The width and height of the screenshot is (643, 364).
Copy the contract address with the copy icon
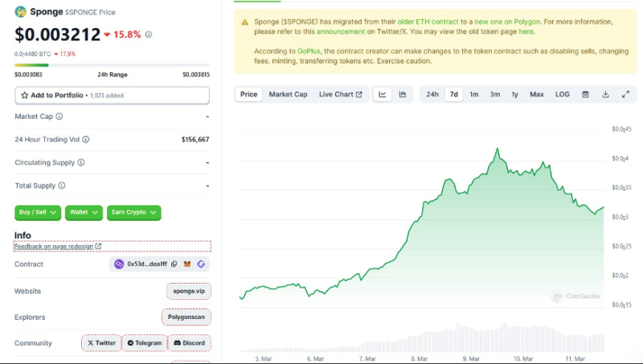pos(174,264)
